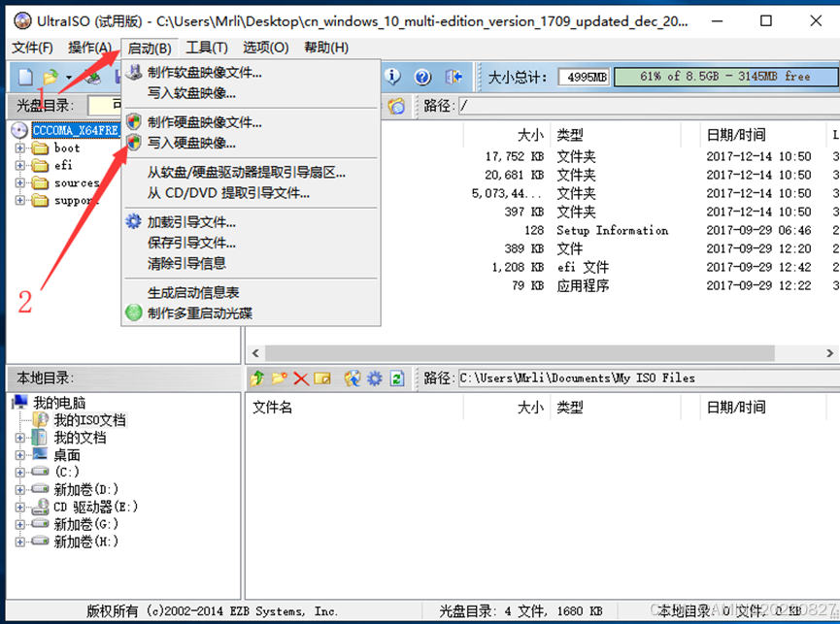The image size is (840, 624).
Task: Click the folder properties icon beside 路径 in the upper pane
Action: tap(396, 106)
